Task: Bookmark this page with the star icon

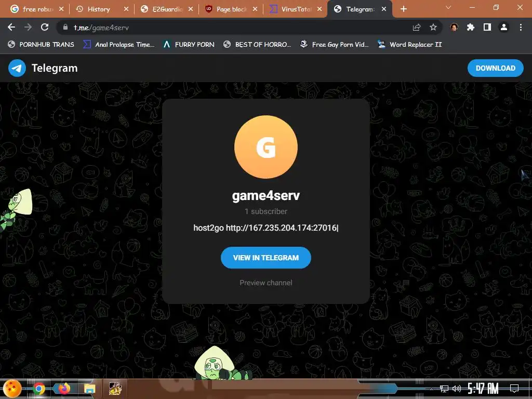Action: [x=433, y=28]
